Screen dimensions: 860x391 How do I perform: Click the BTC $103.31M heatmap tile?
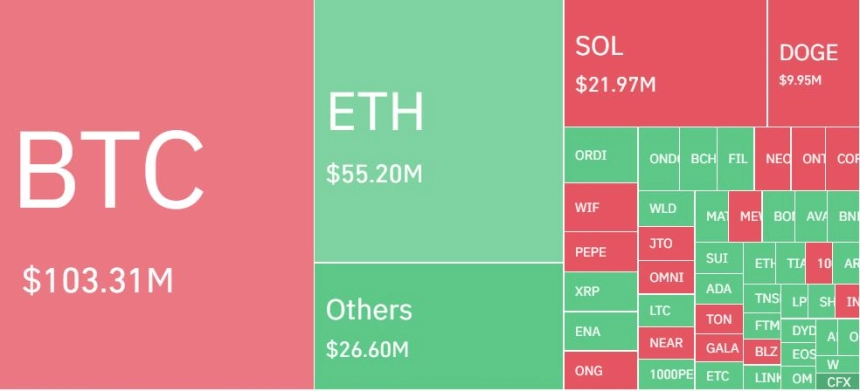[x=157, y=194]
